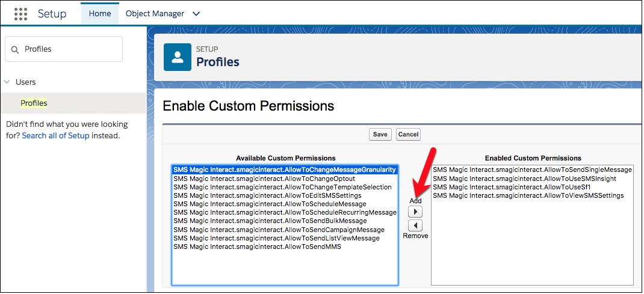Select AllowToSendMMS permission
Screen dimensions: 644x294
click(x=284, y=247)
